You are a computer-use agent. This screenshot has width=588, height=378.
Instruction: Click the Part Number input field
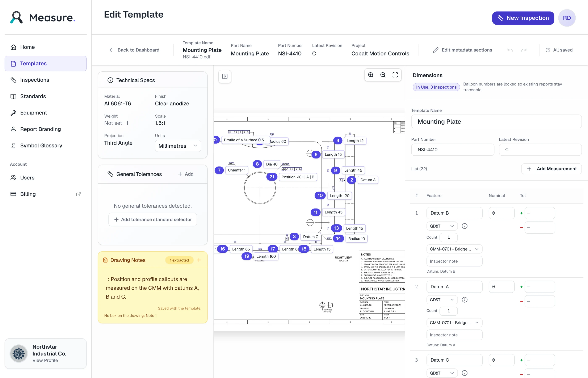point(453,150)
